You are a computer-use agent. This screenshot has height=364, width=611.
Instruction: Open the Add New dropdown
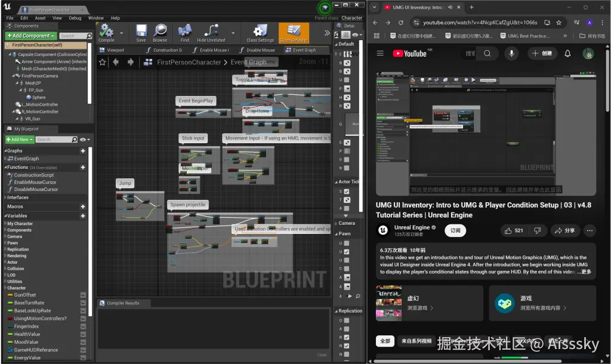[x=20, y=140]
